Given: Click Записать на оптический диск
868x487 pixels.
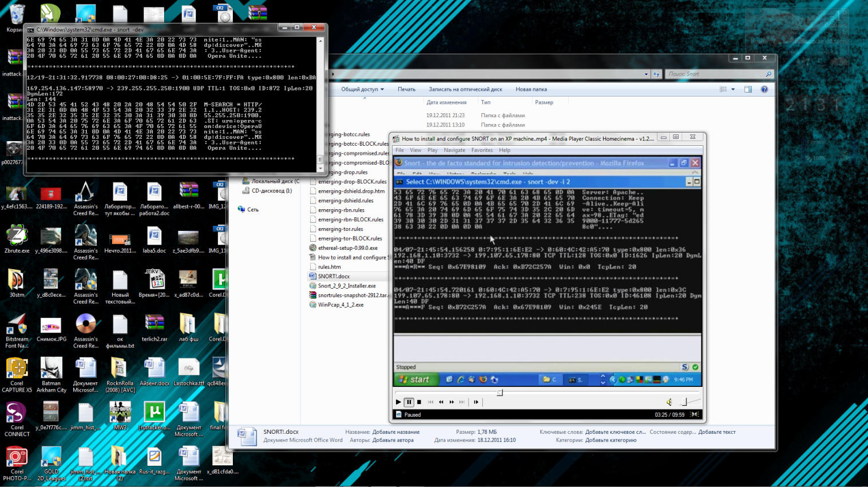Looking at the screenshot, I should click(465, 89).
